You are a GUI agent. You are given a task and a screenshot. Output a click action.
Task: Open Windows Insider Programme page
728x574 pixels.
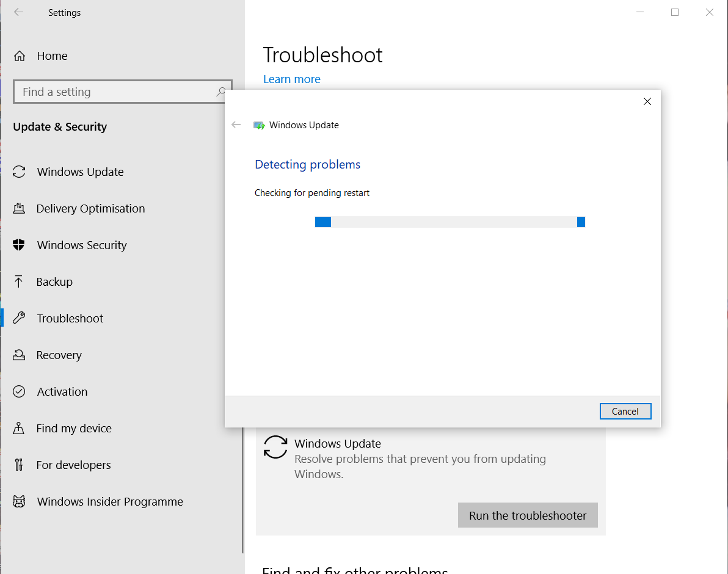[110, 501]
